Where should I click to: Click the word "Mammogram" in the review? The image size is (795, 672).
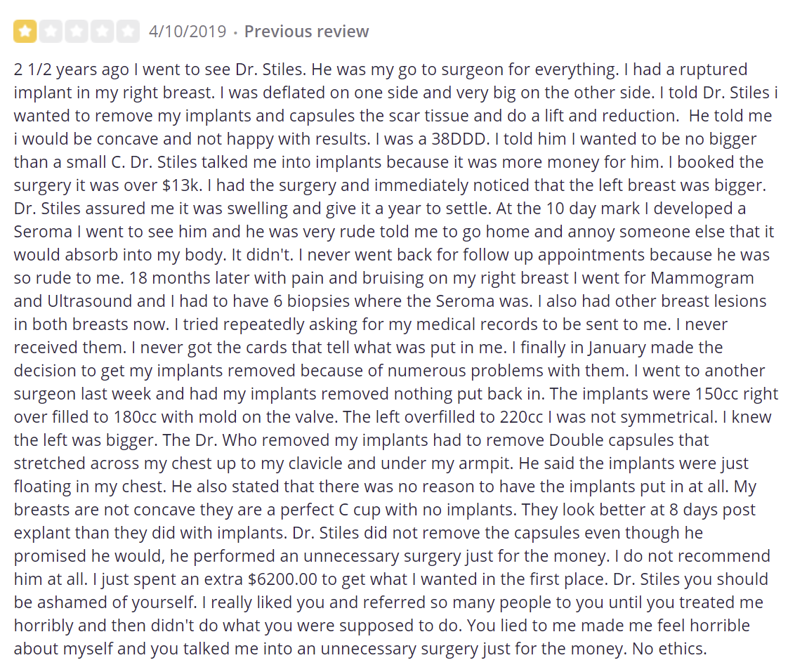702,278
